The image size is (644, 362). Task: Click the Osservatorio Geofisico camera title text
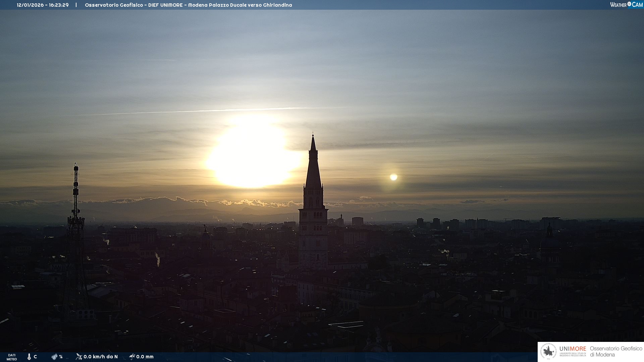188,5
